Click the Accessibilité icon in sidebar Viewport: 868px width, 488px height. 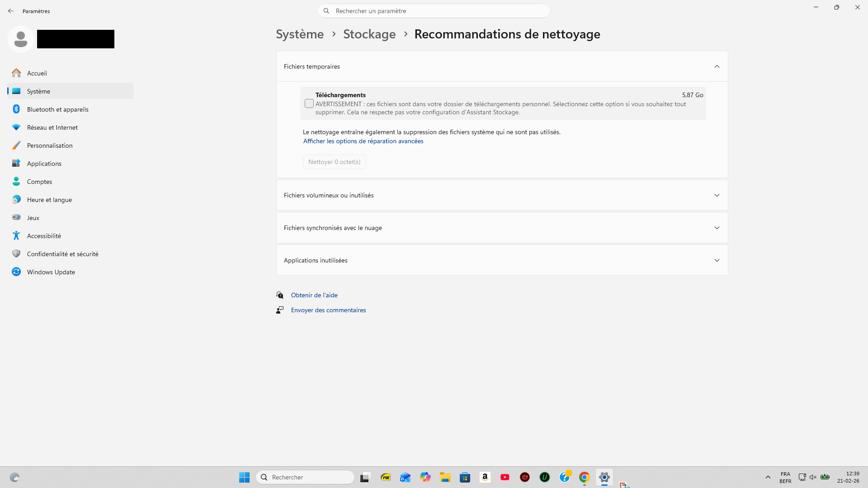point(16,236)
